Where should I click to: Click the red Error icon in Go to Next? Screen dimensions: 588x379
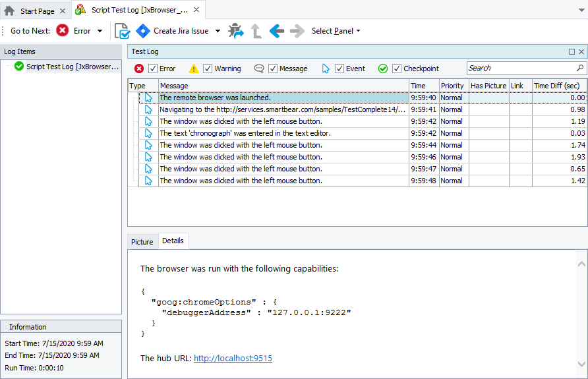pos(63,31)
